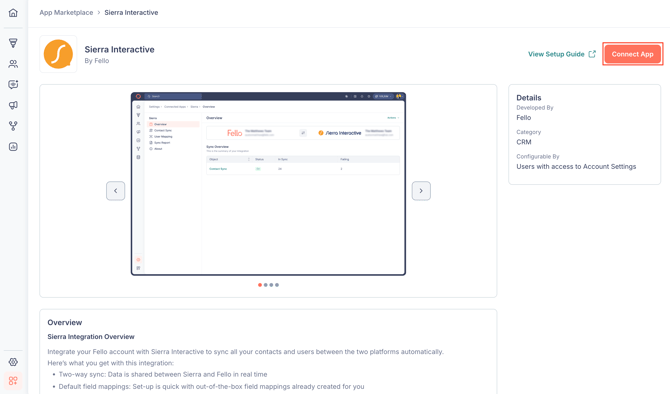Open the branching workflows icon

[x=13, y=126]
